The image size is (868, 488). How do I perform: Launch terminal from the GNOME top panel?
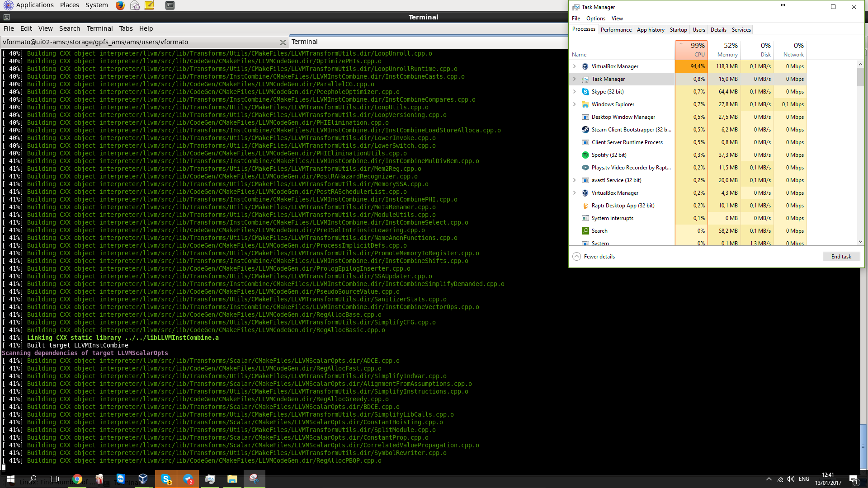click(x=170, y=5)
